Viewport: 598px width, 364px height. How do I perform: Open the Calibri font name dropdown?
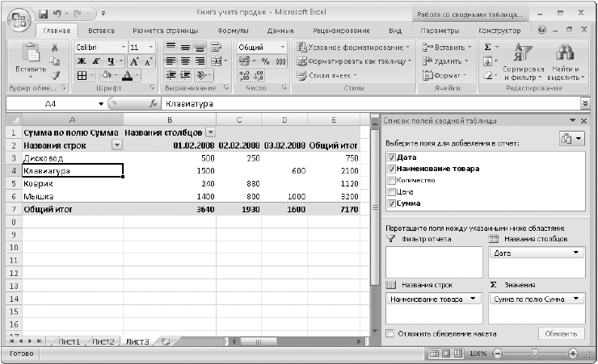pos(123,47)
